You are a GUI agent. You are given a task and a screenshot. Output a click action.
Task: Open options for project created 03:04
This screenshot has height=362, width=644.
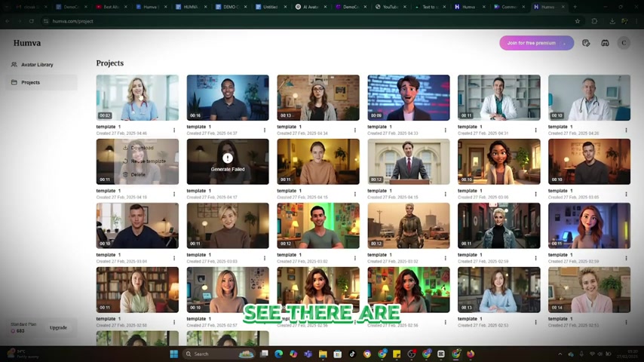coord(174,258)
